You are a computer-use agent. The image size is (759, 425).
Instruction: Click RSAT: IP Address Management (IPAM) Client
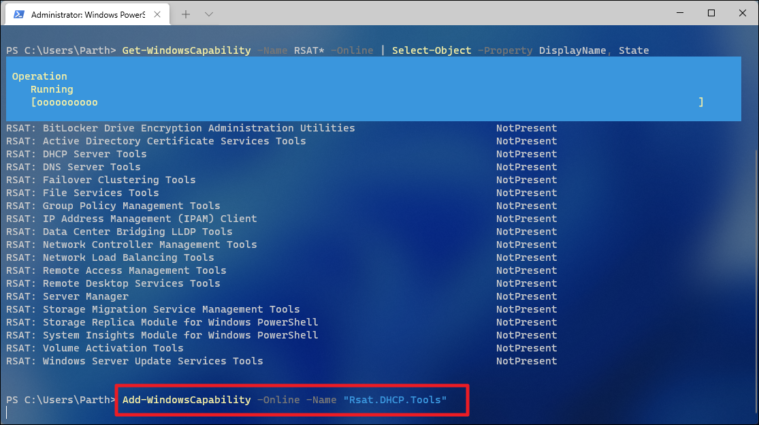tap(131, 219)
